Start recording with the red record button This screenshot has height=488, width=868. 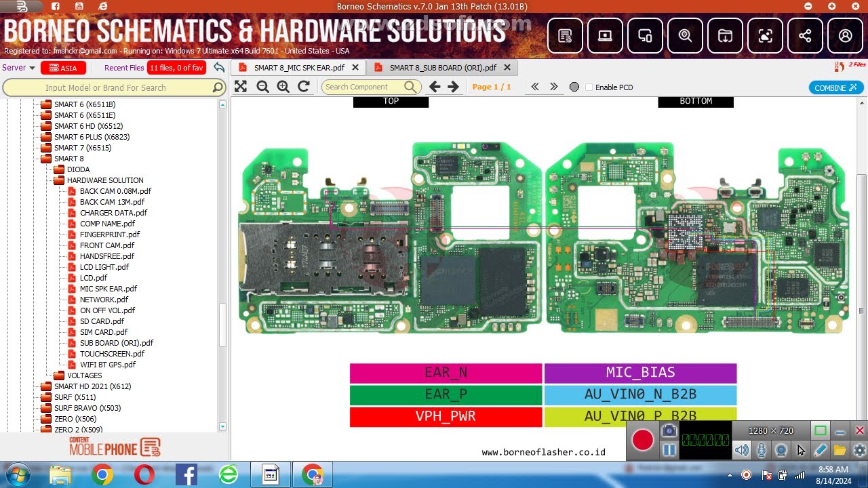[642, 441]
